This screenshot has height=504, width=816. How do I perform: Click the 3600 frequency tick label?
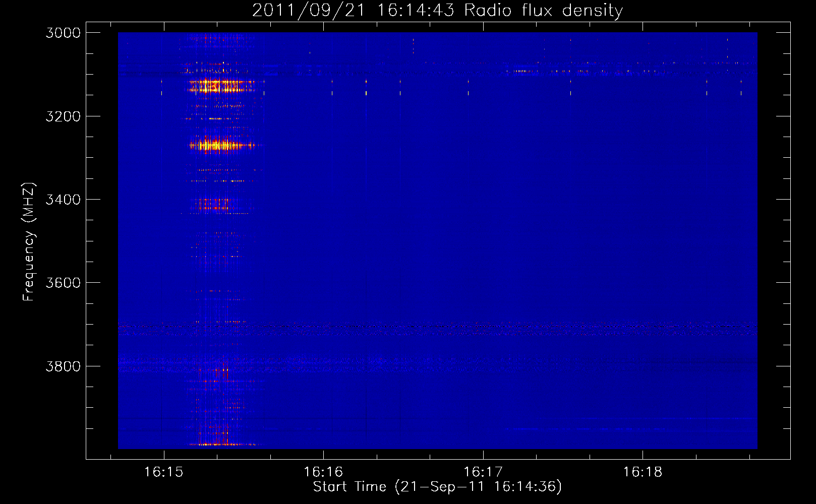(x=63, y=283)
